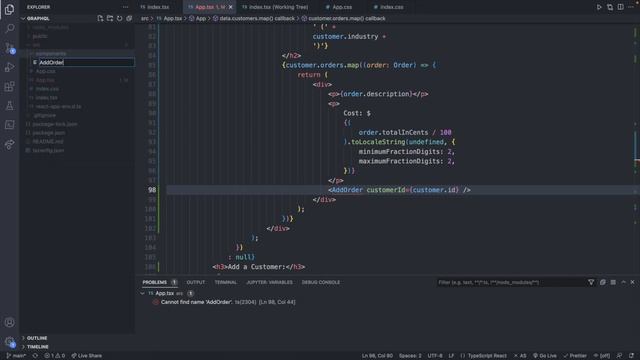Click the AddOrder filename input box
The width and height of the screenshot is (640, 360).
click(x=86, y=62)
